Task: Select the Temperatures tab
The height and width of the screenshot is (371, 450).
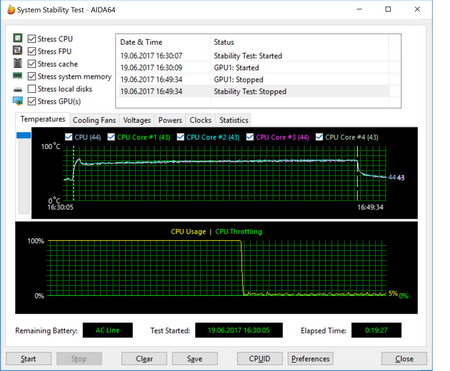Action: point(43,119)
